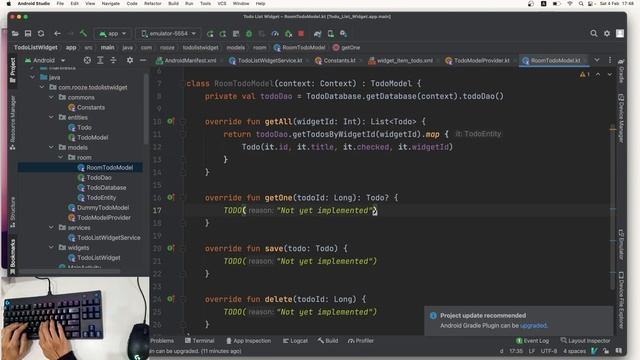Image resolution: width=640 pixels, height=360 pixels.
Task: Switch to the Constants.kt tab
Action: click(x=336, y=60)
